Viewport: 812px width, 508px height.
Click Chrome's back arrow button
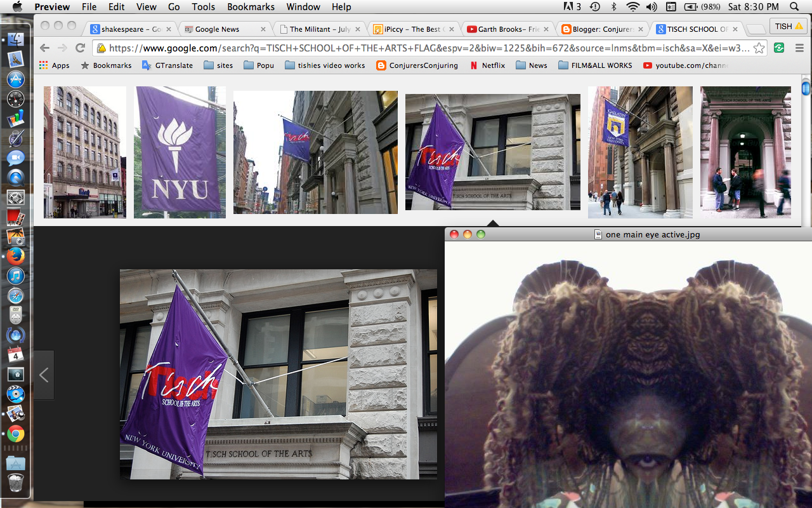pyautogui.click(x=44, y=48)
